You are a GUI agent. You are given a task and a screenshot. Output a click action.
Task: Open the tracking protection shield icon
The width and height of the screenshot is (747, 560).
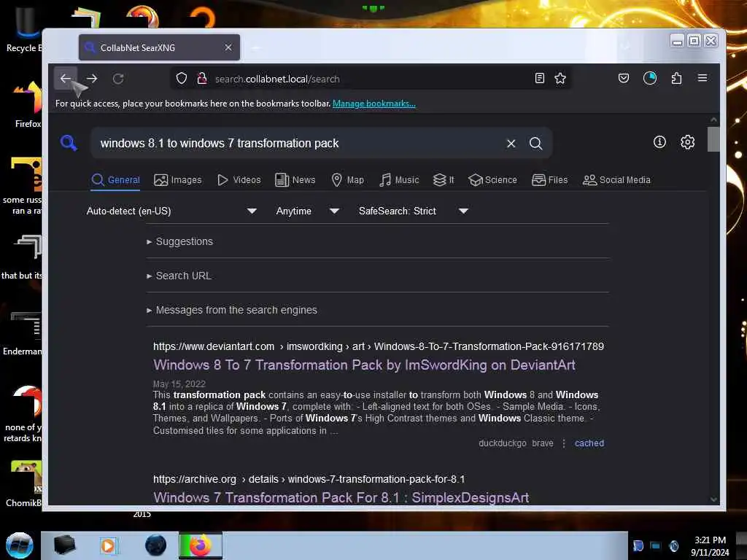182,79
